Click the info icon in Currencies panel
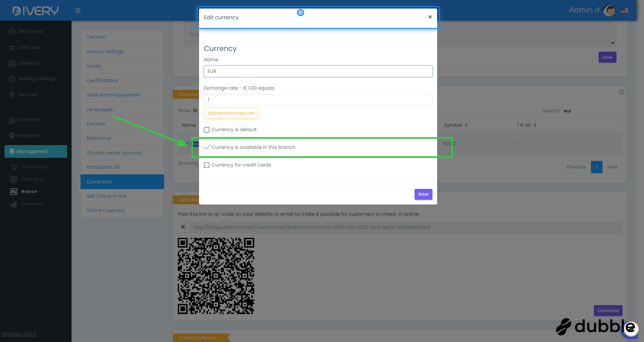Viewport: 644px width, 342px height. click(621, 92)
